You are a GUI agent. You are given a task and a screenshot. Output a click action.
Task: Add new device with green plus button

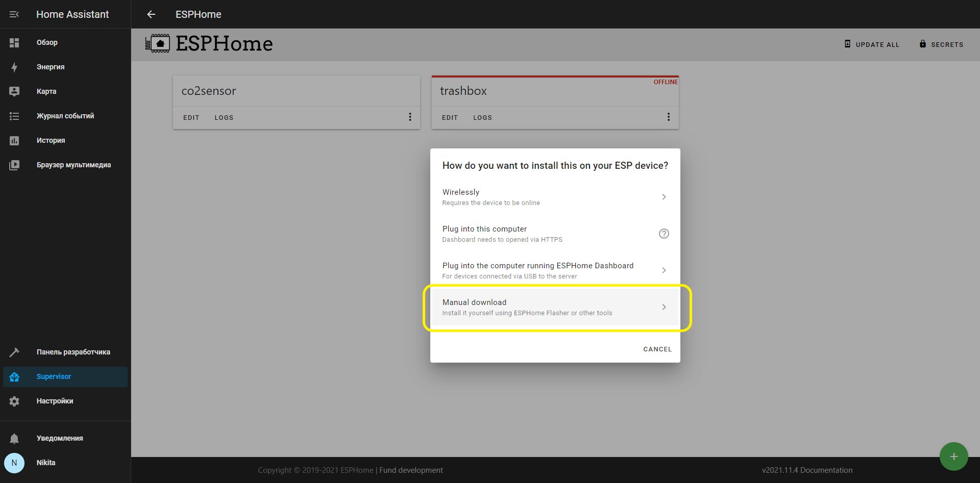click(953, 456)
